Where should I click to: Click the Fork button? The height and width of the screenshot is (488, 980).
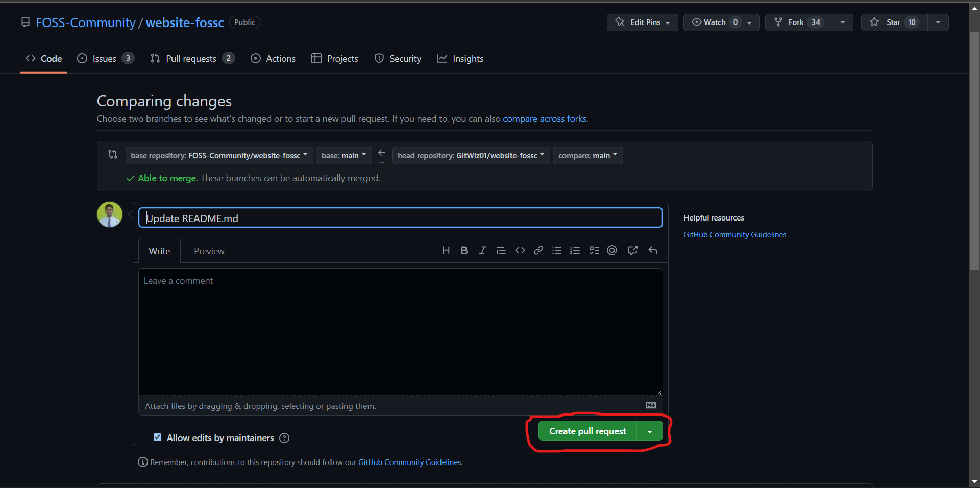coord(799,22)
